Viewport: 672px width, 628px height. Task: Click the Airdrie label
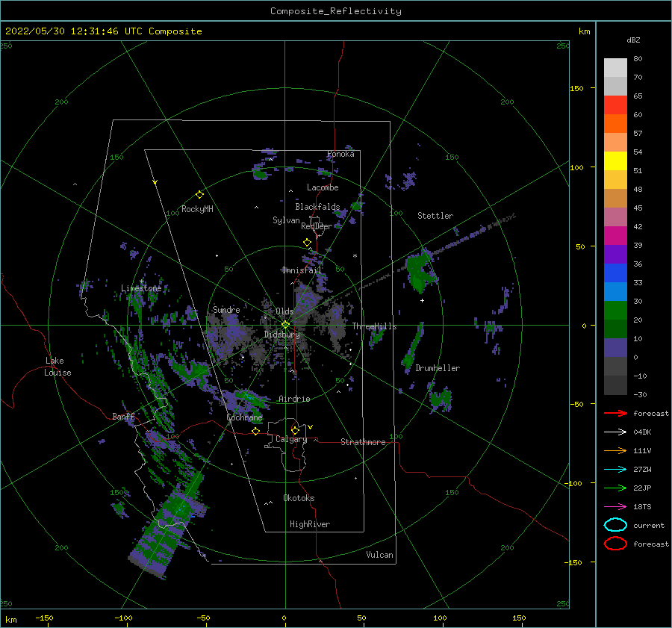click(294, 399)
